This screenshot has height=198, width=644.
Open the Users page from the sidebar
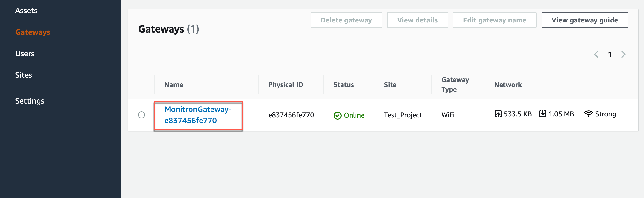click(25, 53)
